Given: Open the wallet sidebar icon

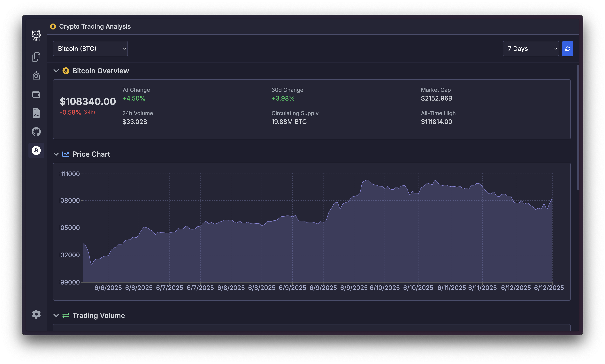Looking at the screenshot, I should coord(36,95).
